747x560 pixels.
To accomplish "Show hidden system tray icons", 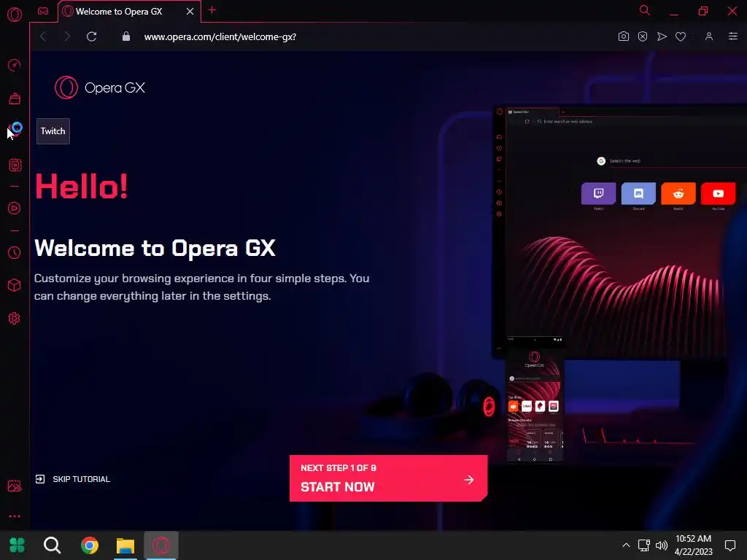I will (626, 545).
